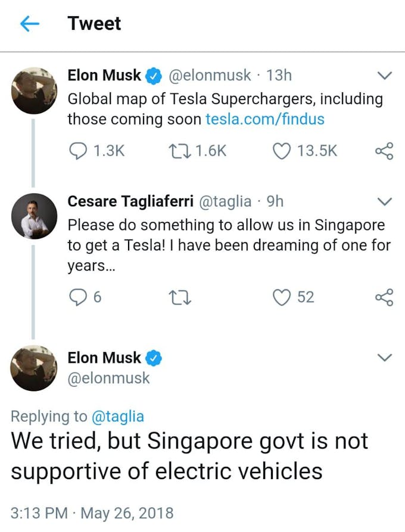Open @elonmusk handle under reply author name
Viewport: 405px width, 532px height.
pos(108,378)
